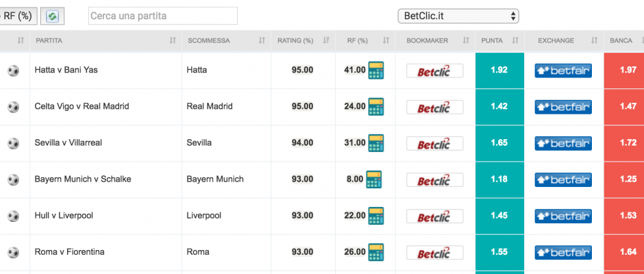Open calculator icon in Sevilla v Villarreal row
The height and width of the screenshot is (274, 644).
(x=376, y=143)
